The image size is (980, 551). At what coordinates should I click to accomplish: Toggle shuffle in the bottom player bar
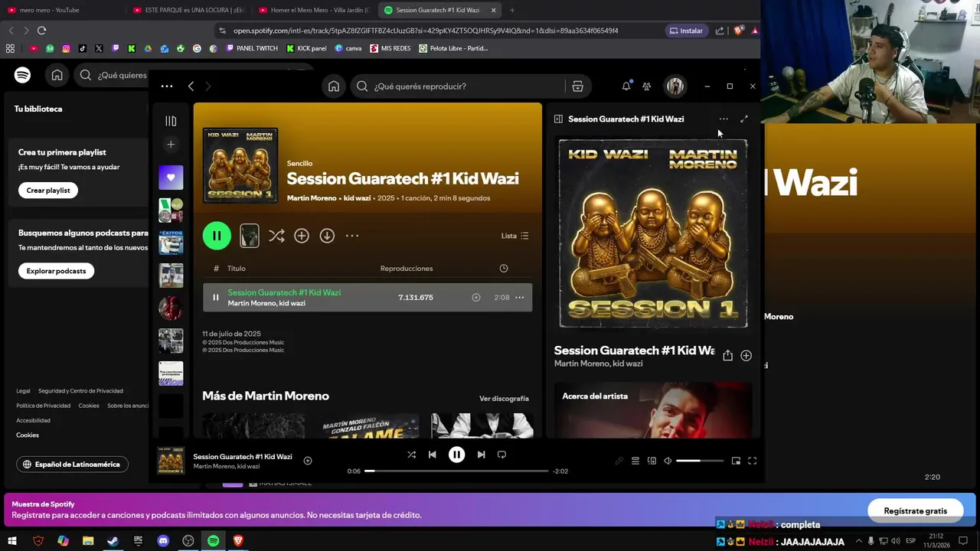tap(411, 455)
